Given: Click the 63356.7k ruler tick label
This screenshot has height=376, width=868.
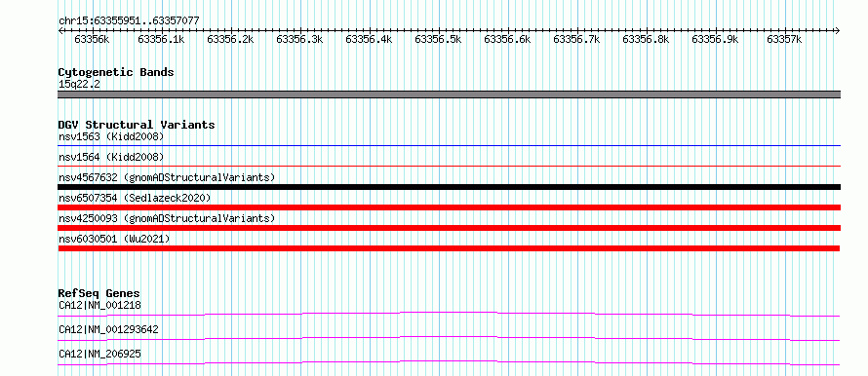Looking at the screenshot, I should (x=576, y=40).
